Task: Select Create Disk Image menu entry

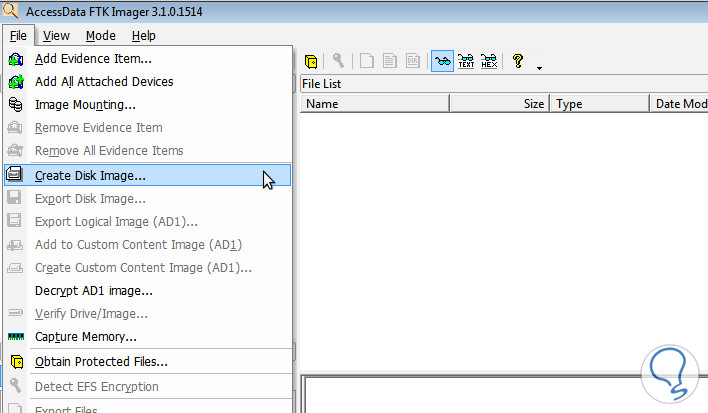Action: tap(148, 175)
